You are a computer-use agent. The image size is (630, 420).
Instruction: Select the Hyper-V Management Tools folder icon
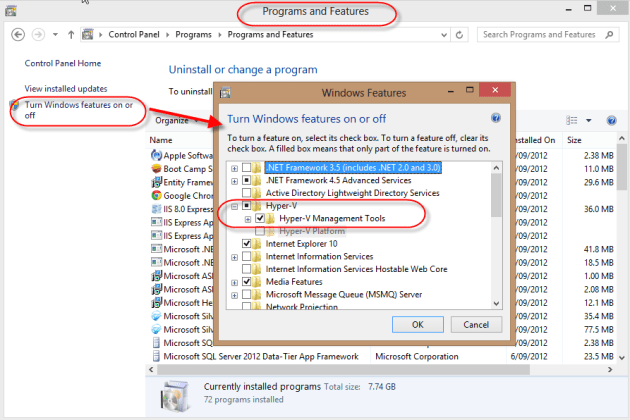[x=270, y=218]
